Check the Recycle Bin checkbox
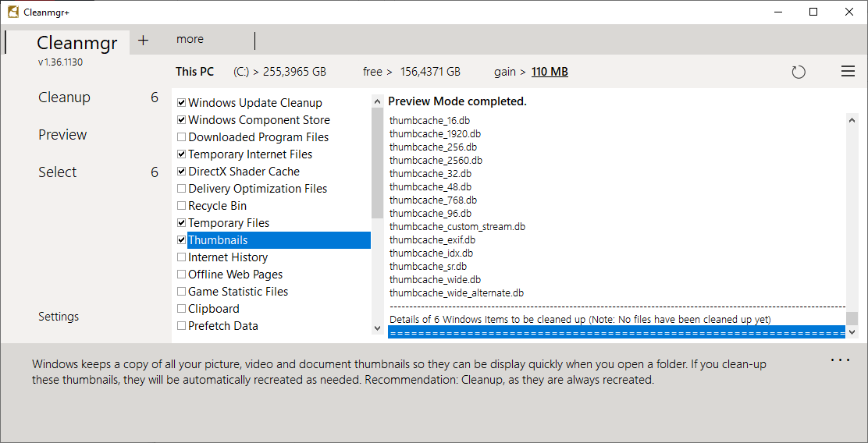 pyautogui.click(x=181, y=206)
